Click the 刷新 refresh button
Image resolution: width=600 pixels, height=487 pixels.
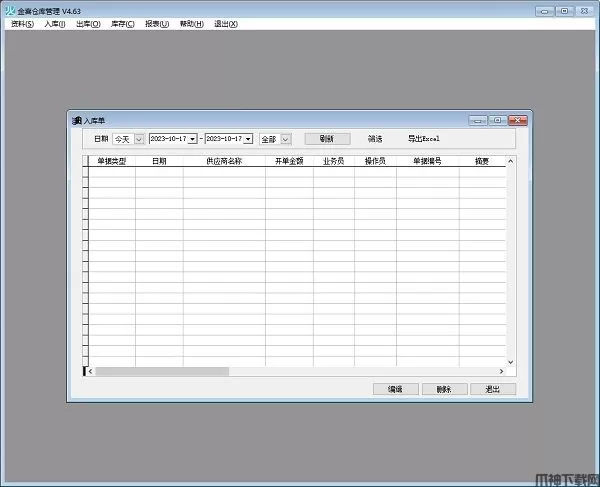pyautogui.click(x=327, y=139)
